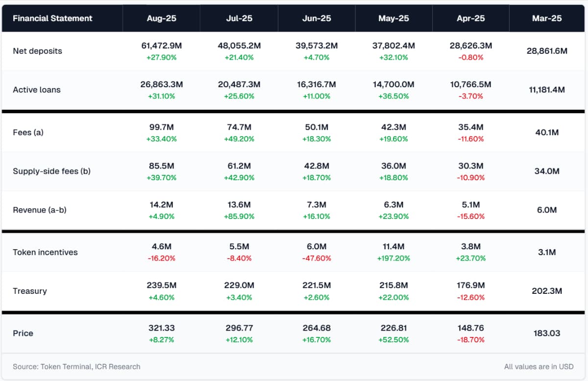Click the Jun-25 active loans value 16,316.7M
This screenshot has width=588, height=381.
(316, 84)
